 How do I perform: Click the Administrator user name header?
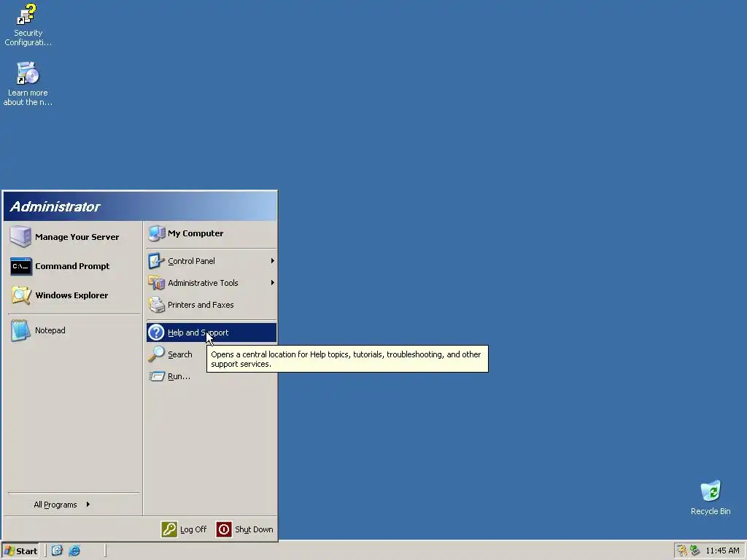coord(55,206)
